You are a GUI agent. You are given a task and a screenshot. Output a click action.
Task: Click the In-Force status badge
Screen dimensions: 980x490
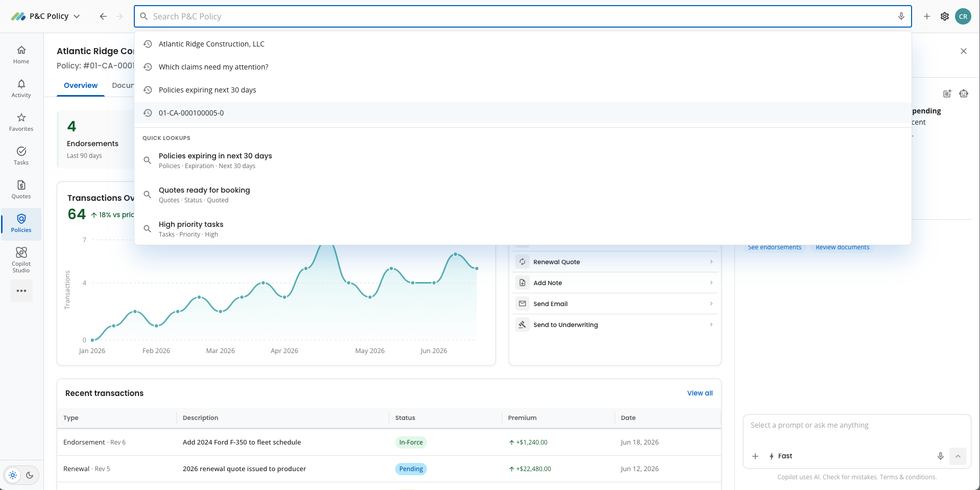click(x=411, y=442)
